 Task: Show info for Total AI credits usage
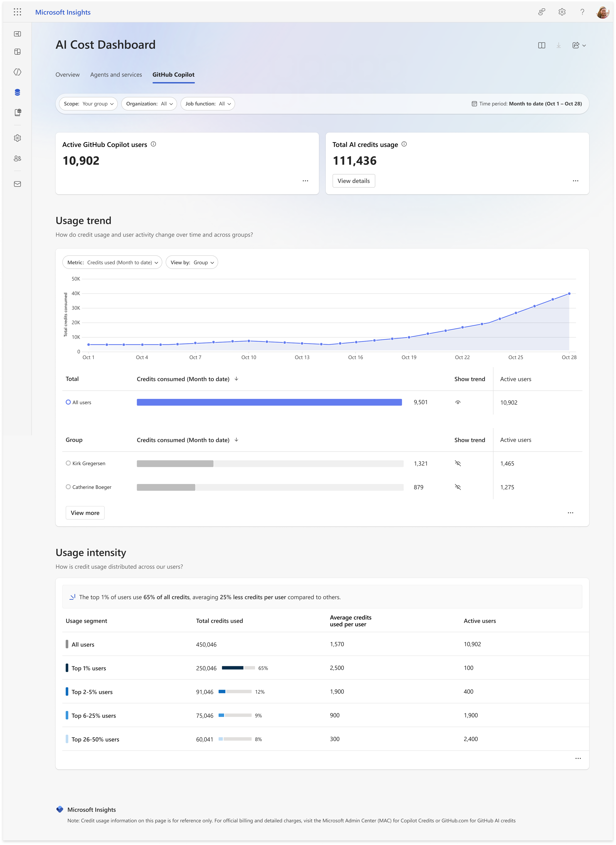404,144
